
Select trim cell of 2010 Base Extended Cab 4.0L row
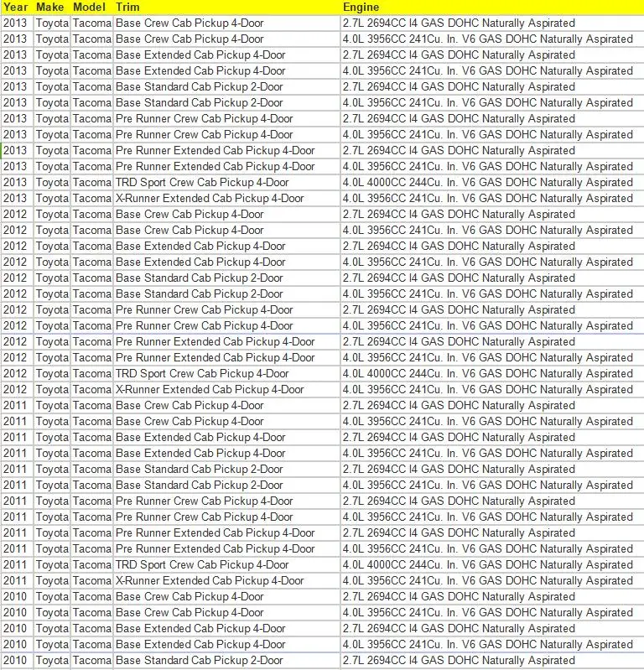(x=226, y=644)
